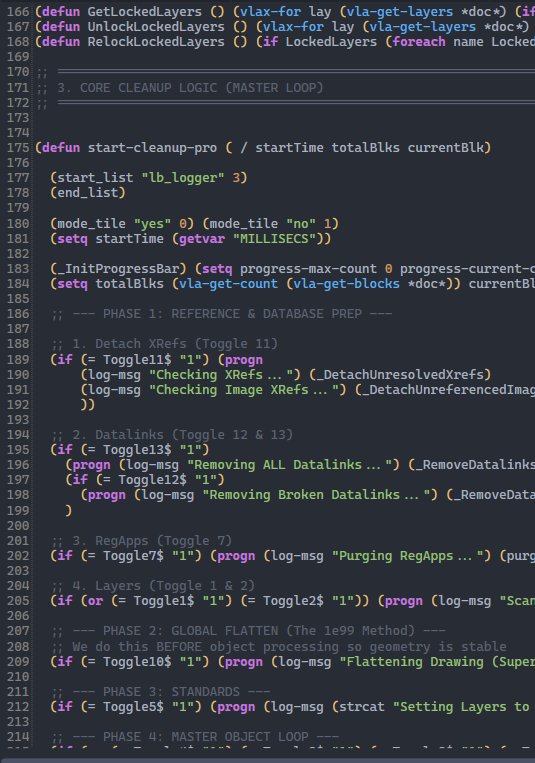Click the 'GetLockedLayers' function name

[x=145, y=12]
